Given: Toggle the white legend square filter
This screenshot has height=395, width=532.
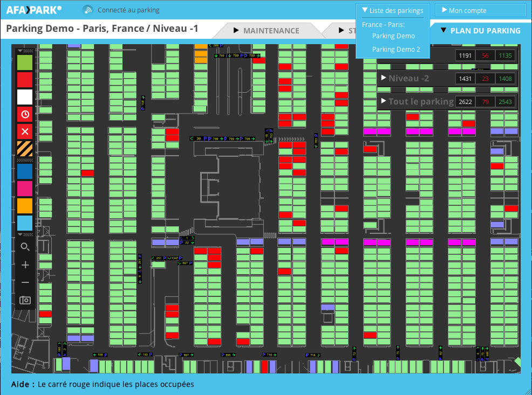Looking at the screenshot, I should pos(25,97).
